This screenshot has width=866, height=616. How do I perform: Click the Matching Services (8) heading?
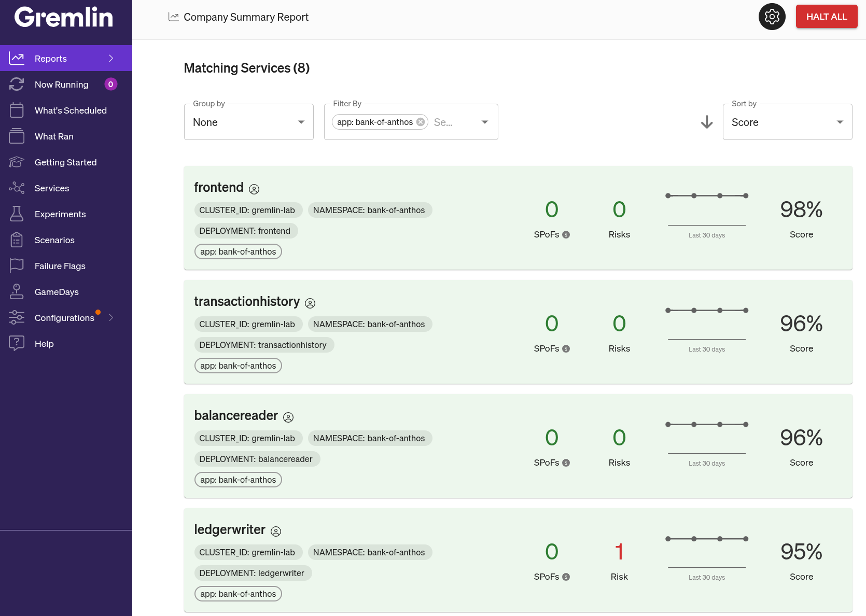pos(247,68)
